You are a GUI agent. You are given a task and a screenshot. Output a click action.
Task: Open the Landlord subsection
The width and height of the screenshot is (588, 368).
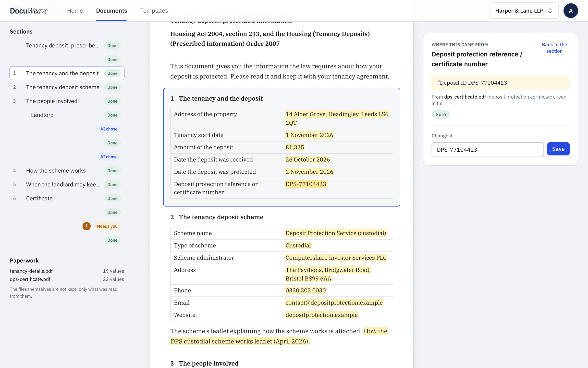(67, 115)
